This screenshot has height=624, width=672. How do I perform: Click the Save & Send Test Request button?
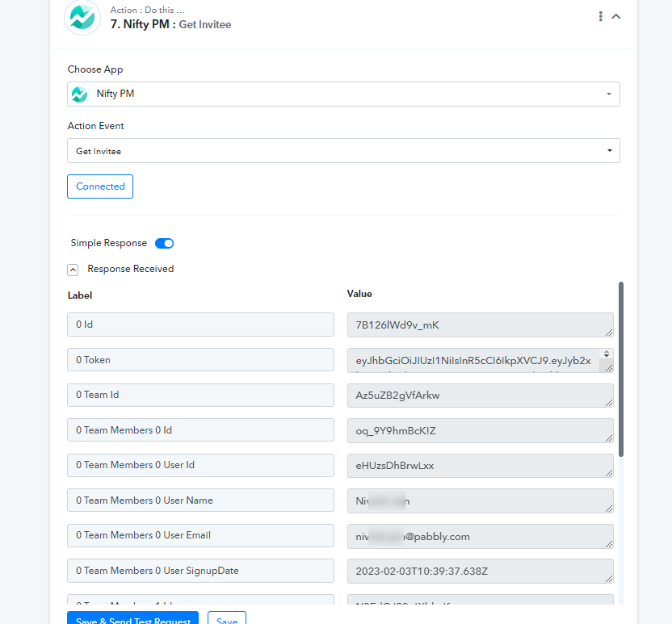132,619
